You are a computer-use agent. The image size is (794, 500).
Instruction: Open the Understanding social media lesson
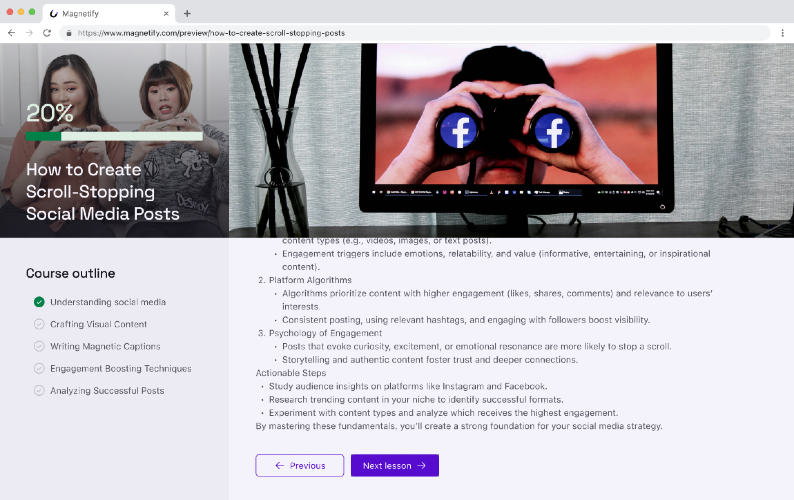coord(108,302)
